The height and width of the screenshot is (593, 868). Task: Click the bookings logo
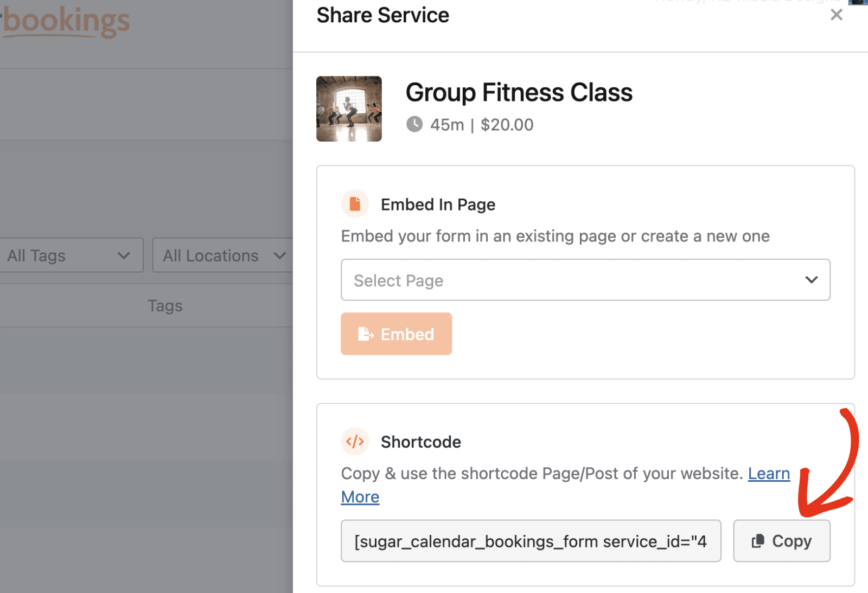pos(65,22)
